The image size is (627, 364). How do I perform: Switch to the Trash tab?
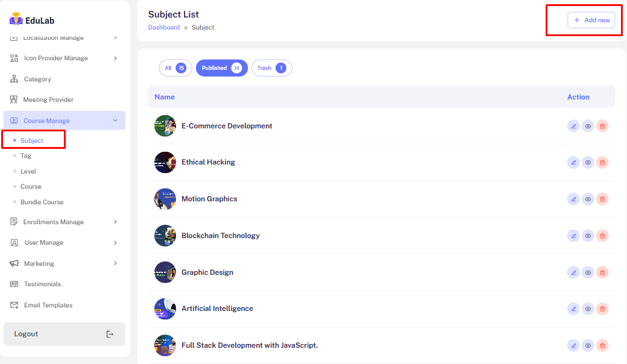271,68
